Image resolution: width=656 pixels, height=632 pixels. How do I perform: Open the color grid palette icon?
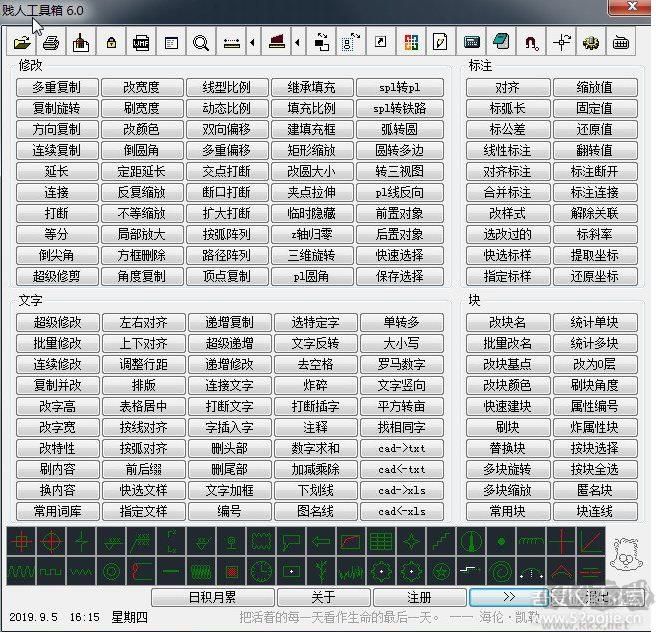click(410, 43)
